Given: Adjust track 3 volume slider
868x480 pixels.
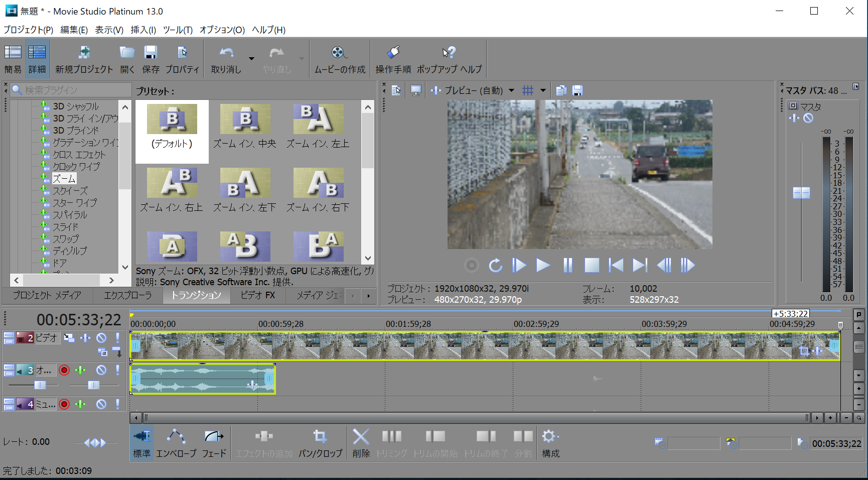Looking at the screenshot, I should point(40,385).
